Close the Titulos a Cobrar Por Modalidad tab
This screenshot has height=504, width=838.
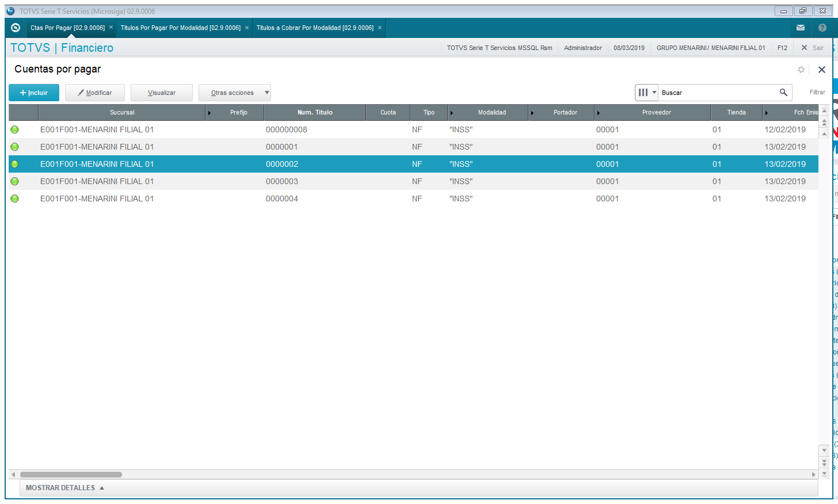[x=380, y=28]
